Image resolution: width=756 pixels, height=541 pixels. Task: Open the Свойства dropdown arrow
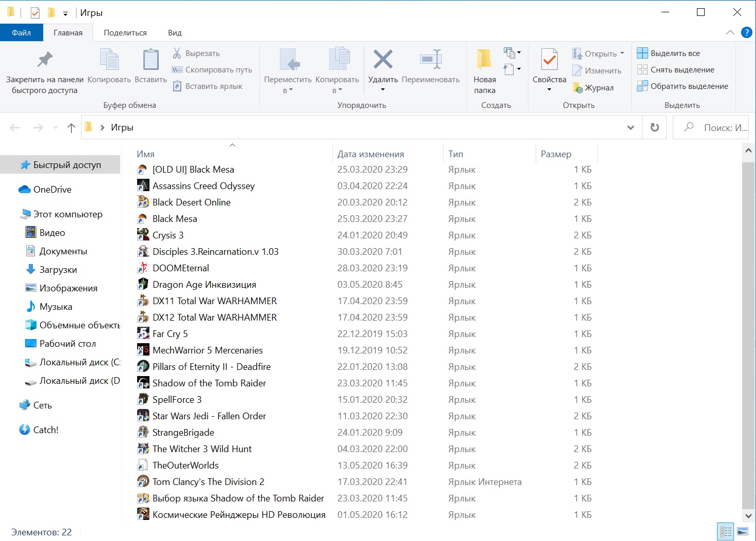point(549,90)
